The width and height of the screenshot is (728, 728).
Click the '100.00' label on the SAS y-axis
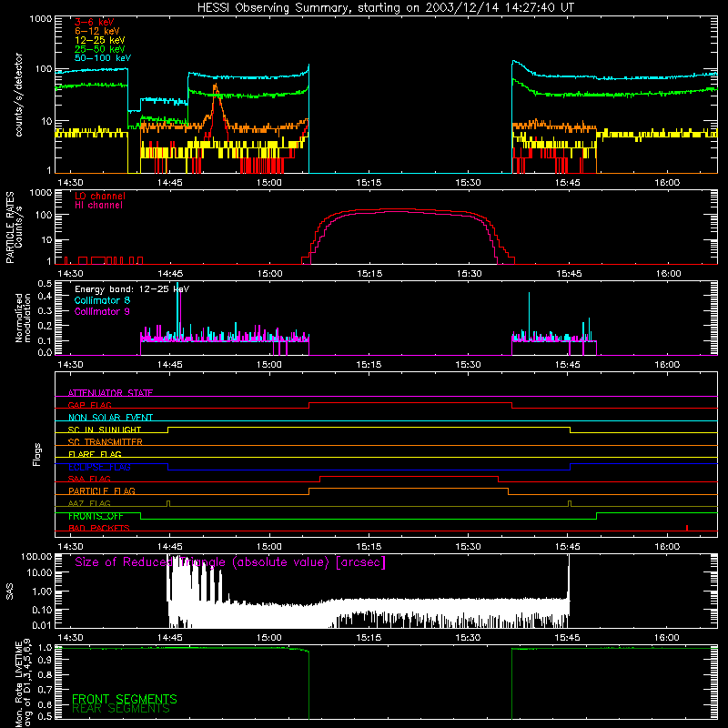coord(36,557)
